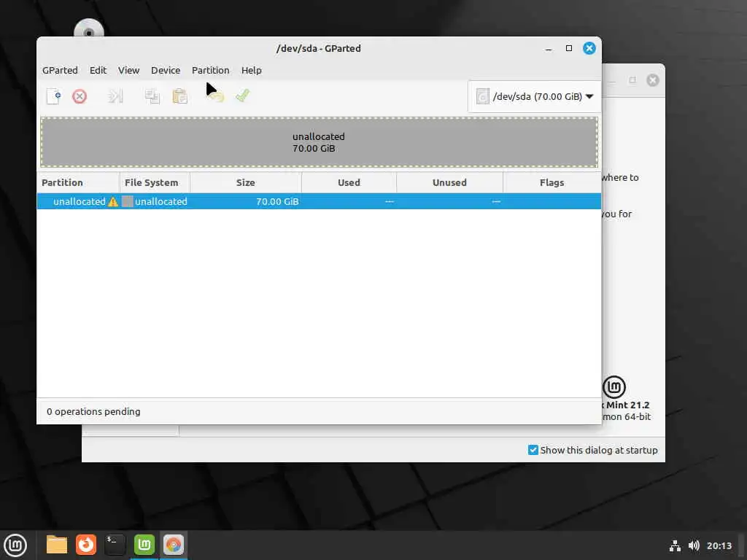This screenshot has height=560, width=747.
Task: Click the Linux Mint logo in welcome window
Action: tap(614, 387)
